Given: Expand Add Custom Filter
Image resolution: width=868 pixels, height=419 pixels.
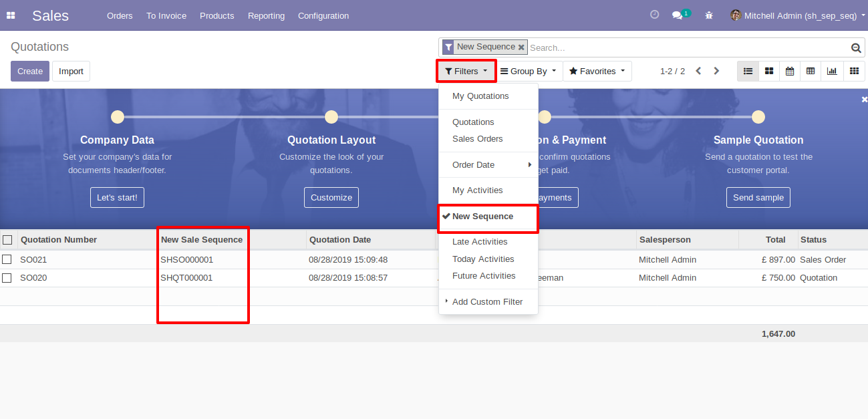Looking at the screenshot, I should click(x=488, y=302).
